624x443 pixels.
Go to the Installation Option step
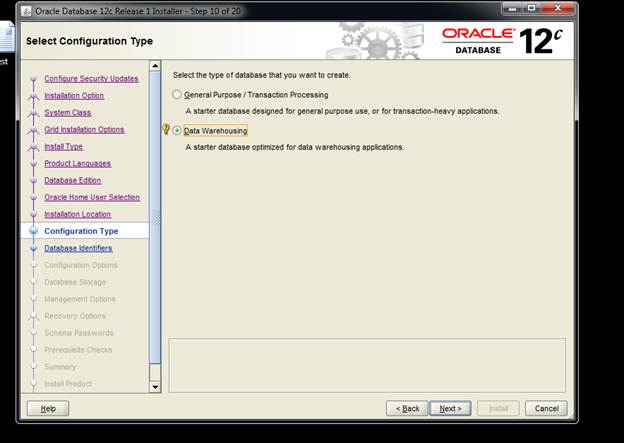pyautogui.click(x=74, y=96)
